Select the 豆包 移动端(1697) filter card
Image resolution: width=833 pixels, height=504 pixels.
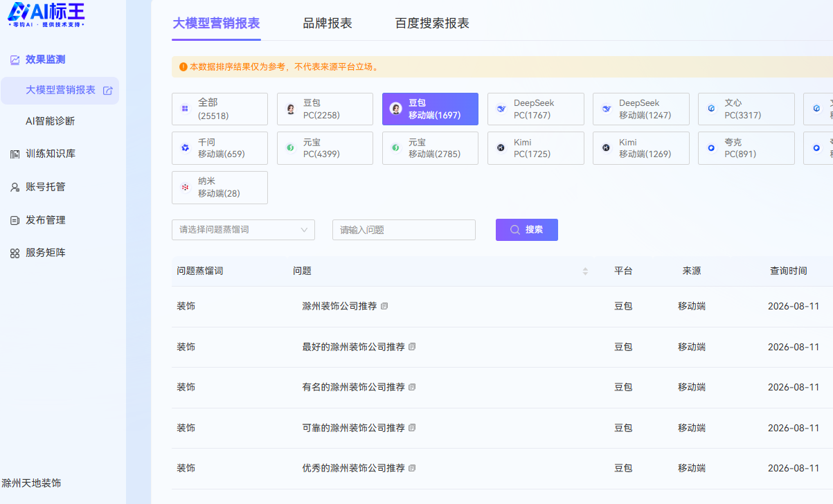(x=430, y=109)
